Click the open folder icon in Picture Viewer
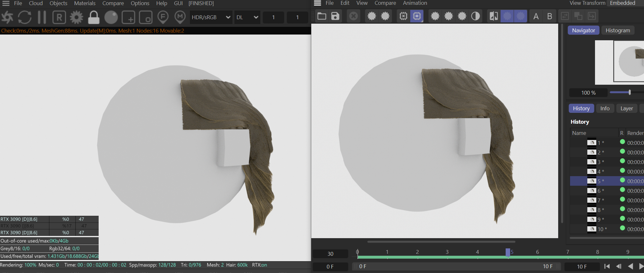 (322, 16)
